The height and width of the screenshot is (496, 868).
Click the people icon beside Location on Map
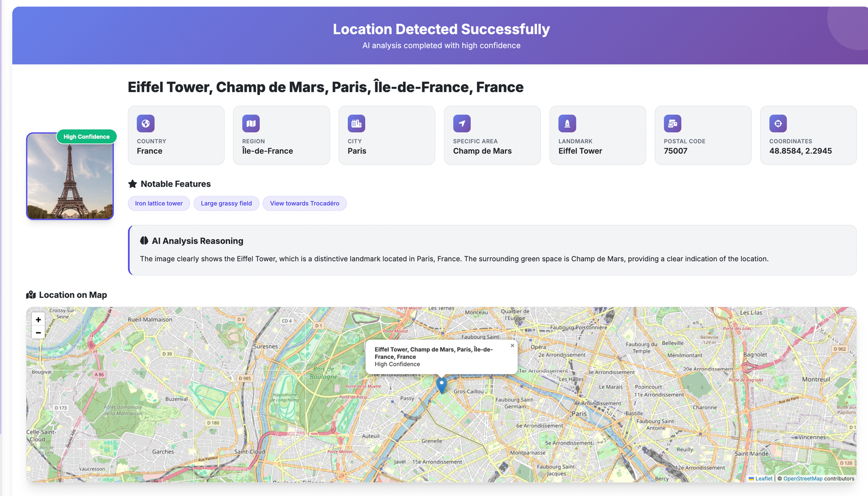(x=31, y=294)
